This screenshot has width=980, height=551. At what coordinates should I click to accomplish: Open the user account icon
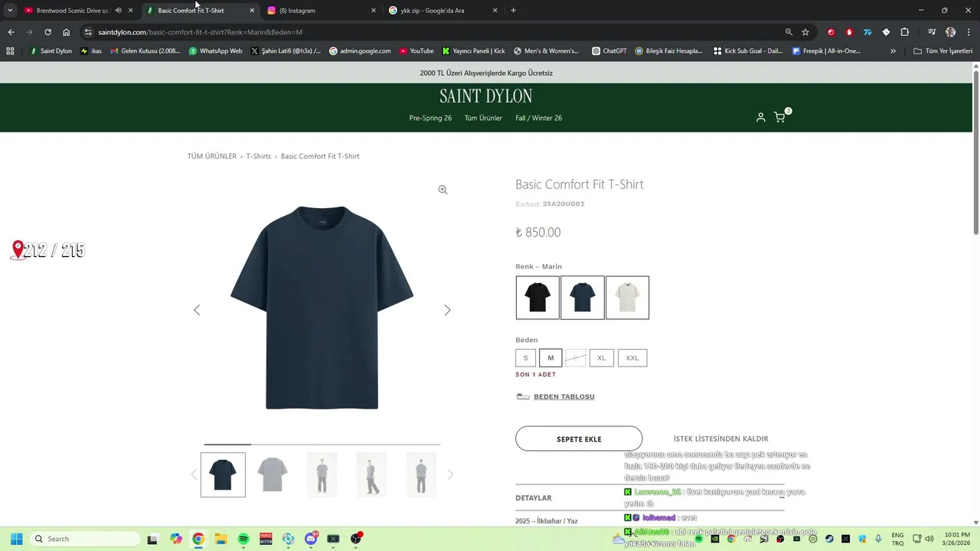(x=760, y=117)
